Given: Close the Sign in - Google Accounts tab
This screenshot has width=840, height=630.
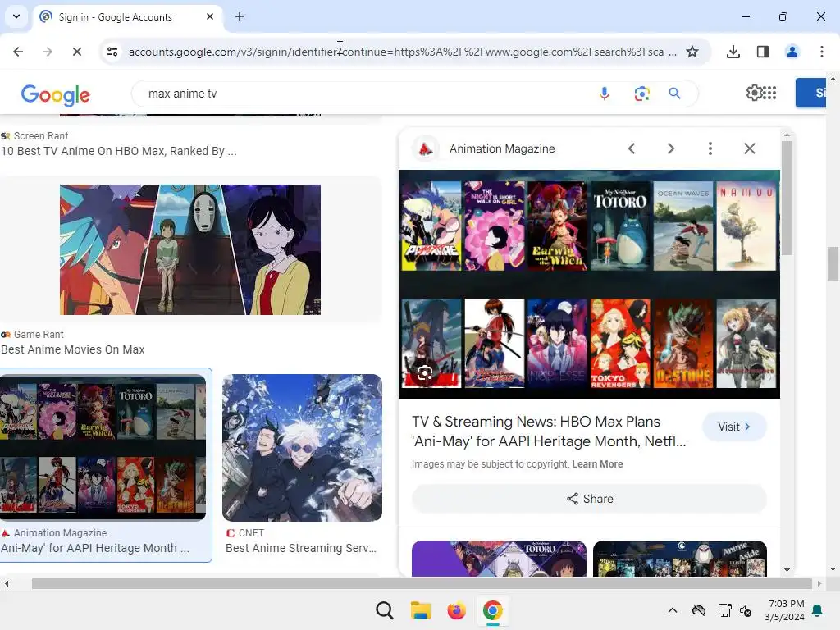Looking at the screenshot, I should [x=210, y=16].
